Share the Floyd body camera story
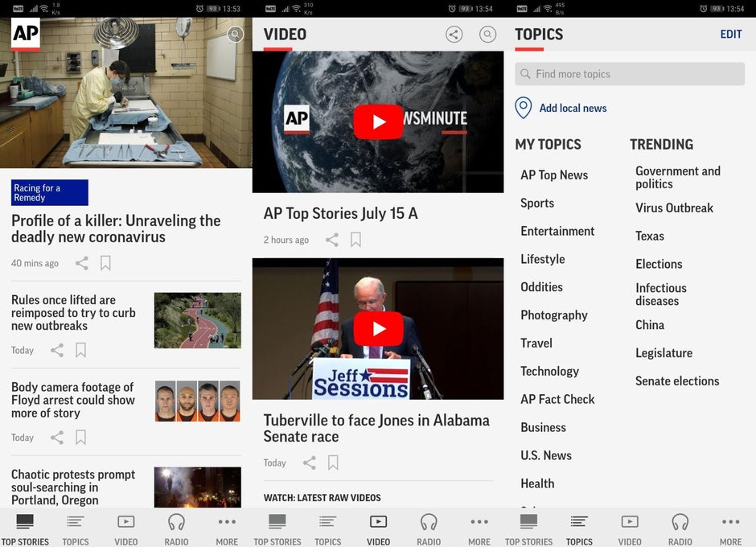Screen dimensions: 756x547 pos(57,438)
